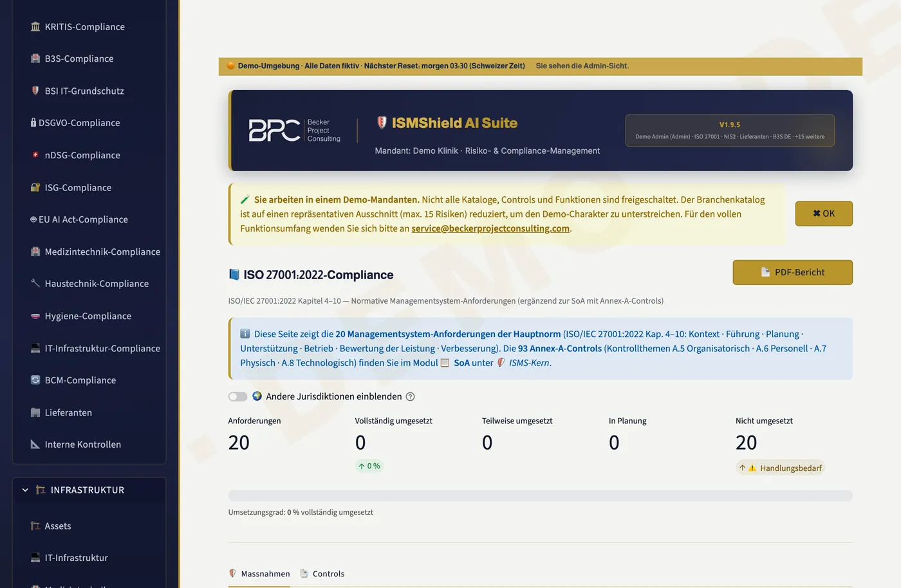Click the Haustechnik-Compliance wrench icon
The image size is (901, 588).
coord(35,283)
